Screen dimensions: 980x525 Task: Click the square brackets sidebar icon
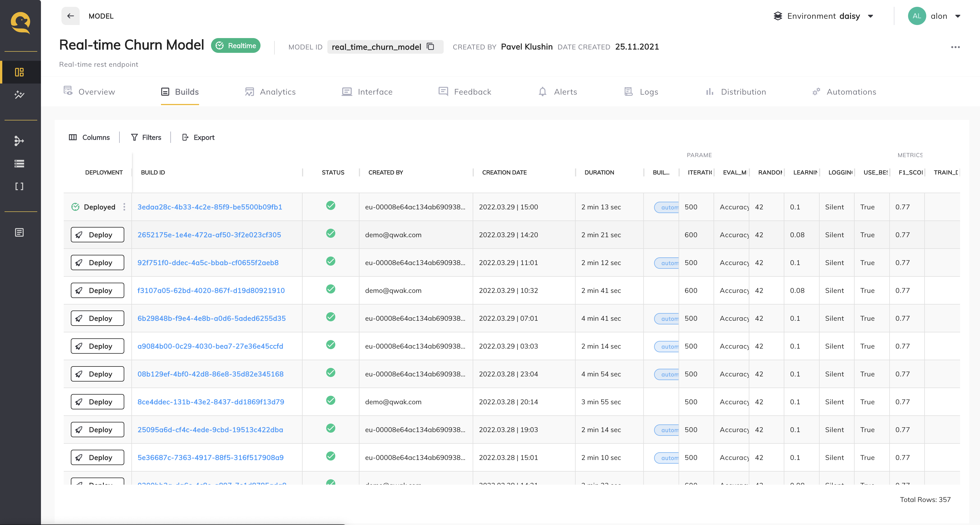click(x=19, y=186)
